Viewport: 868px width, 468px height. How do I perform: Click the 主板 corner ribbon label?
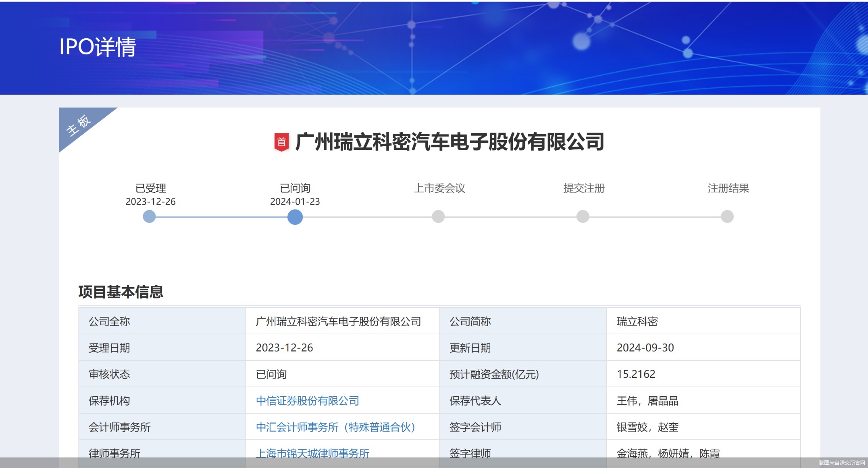tap(79, 125)
